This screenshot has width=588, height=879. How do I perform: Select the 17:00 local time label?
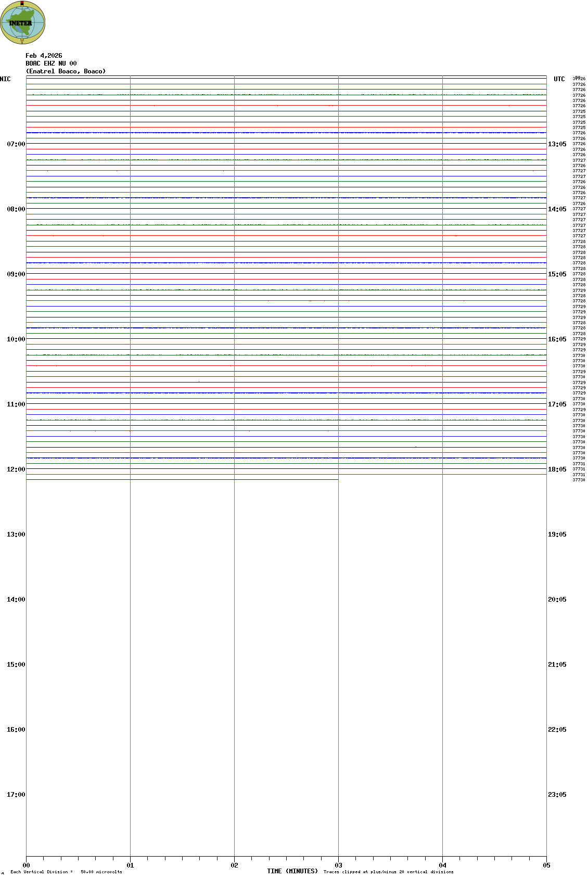tap(16, 795)
